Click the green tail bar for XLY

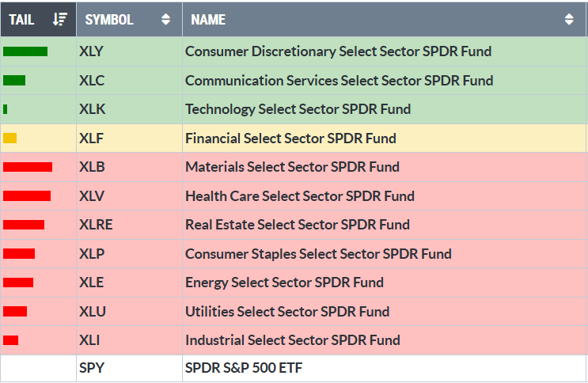[25, 51]
